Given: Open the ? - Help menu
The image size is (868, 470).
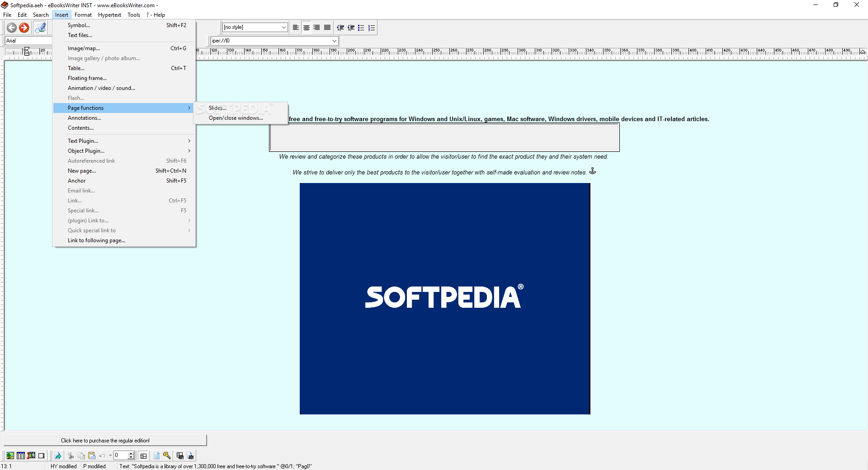Looking at the screenshot, I should pyautogui.click(x=156, y=15).
